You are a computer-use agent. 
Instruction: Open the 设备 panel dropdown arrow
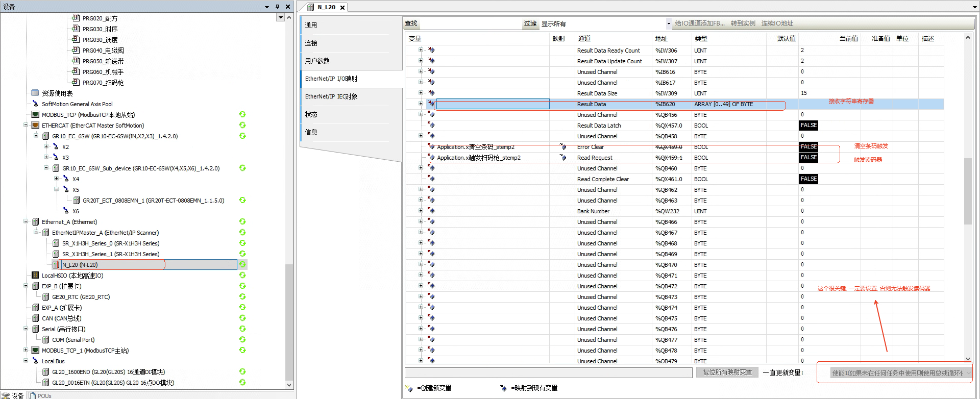coord(266,7)
